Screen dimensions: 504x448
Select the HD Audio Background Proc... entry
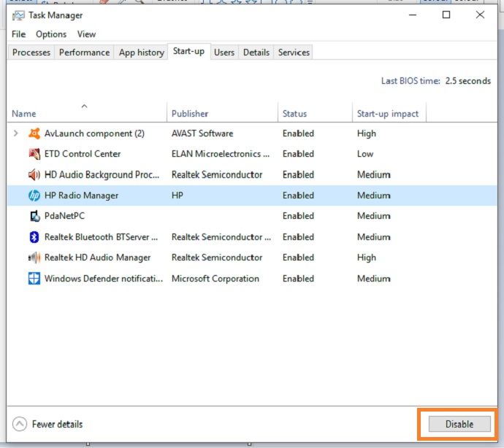pyautogui.click(x=102, y=174)
